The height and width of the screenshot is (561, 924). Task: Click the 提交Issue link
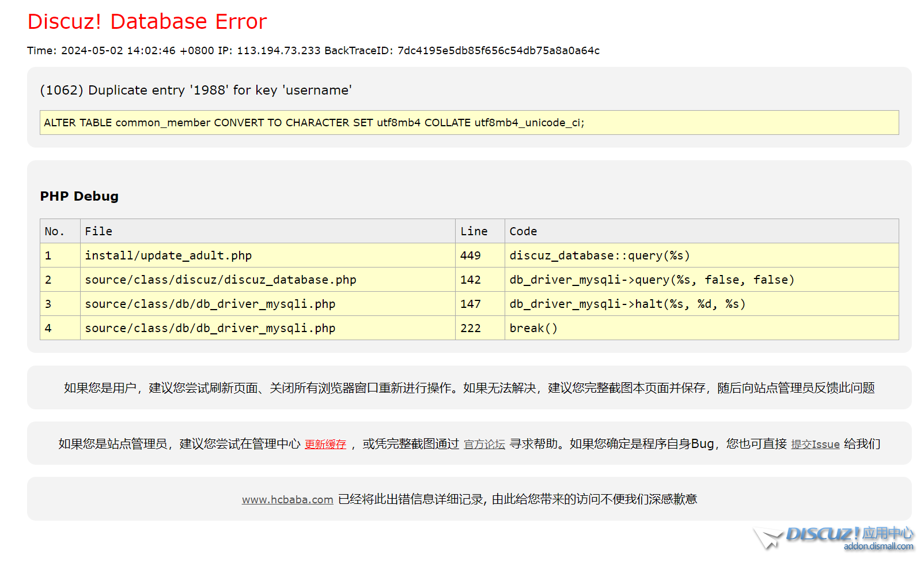(x=815, y=444)
